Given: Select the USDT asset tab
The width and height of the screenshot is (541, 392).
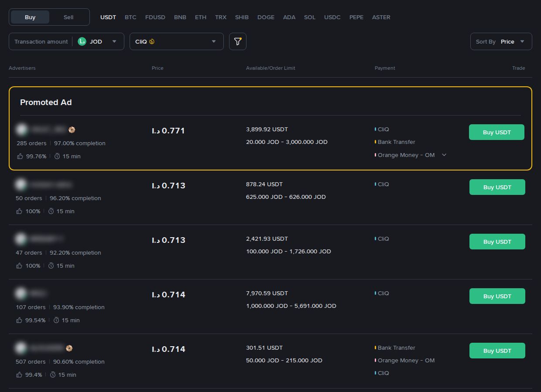Looking at the screenshot, I should point(108,17).
